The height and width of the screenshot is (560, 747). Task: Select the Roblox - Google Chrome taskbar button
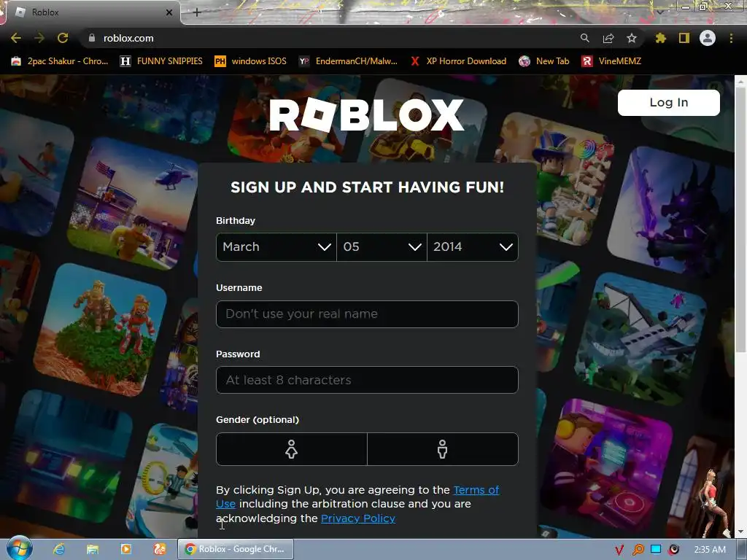tap(236, 549)
